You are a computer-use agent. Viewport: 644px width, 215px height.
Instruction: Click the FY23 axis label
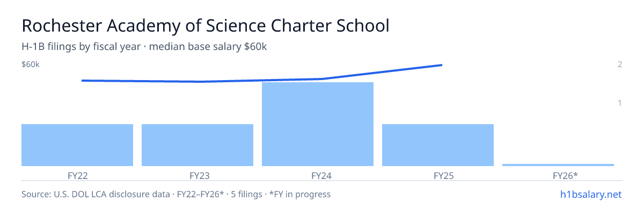pos(197,175)
